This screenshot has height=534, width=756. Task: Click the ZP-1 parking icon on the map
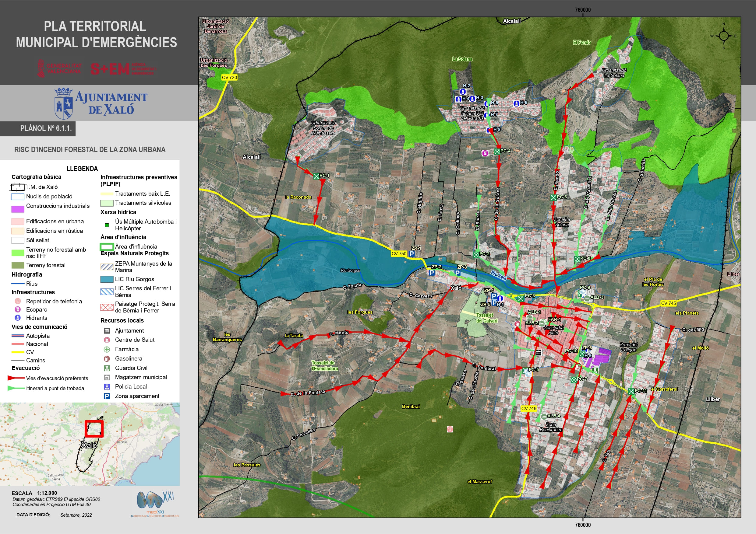pyautogui.click(x=411, y=254)
